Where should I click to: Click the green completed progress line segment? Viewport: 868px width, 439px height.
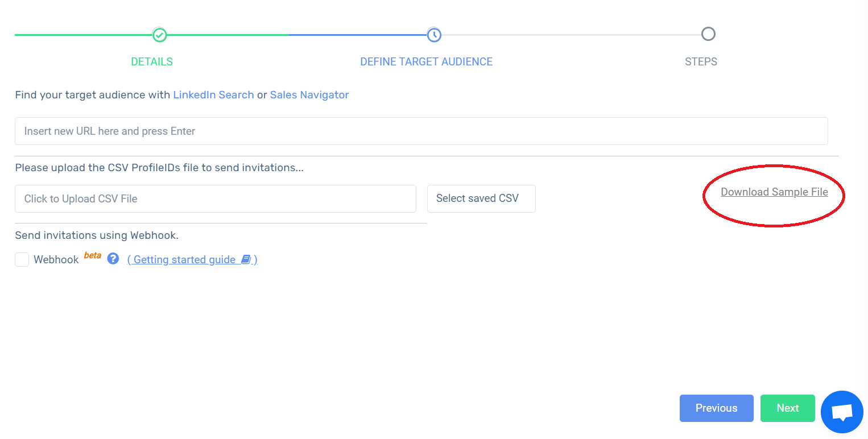152,35
